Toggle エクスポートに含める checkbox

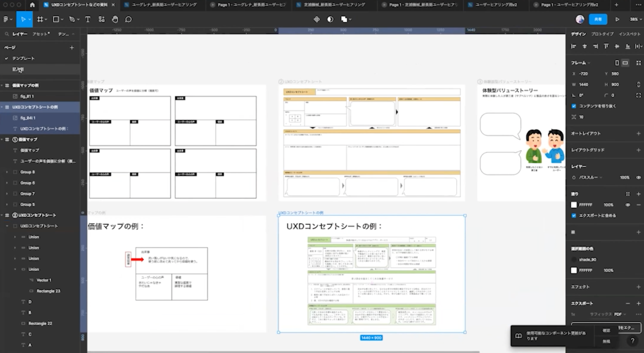click(x=574, y=215)
